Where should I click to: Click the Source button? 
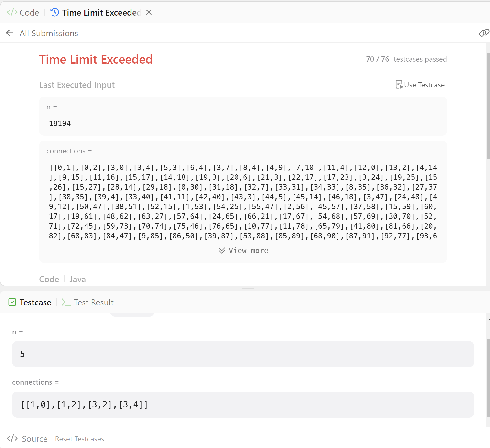[x=27, y=439]
